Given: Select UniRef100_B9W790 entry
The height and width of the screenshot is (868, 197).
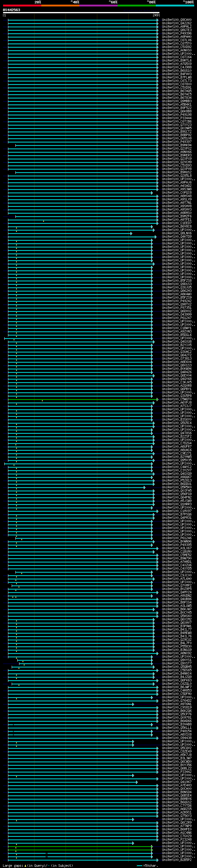Looking at the screenshot, I should click(176, 558).
